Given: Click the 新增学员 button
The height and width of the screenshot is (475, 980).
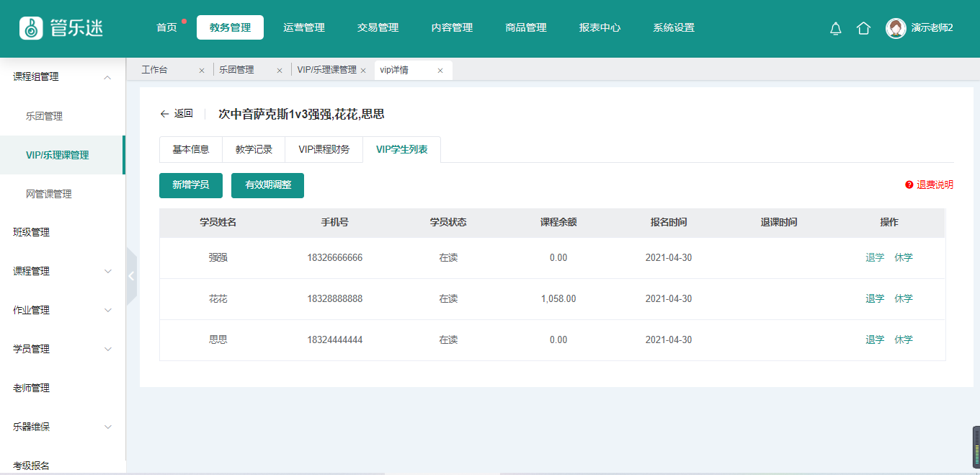Looking at the screenshot, I should pos(191,185).
